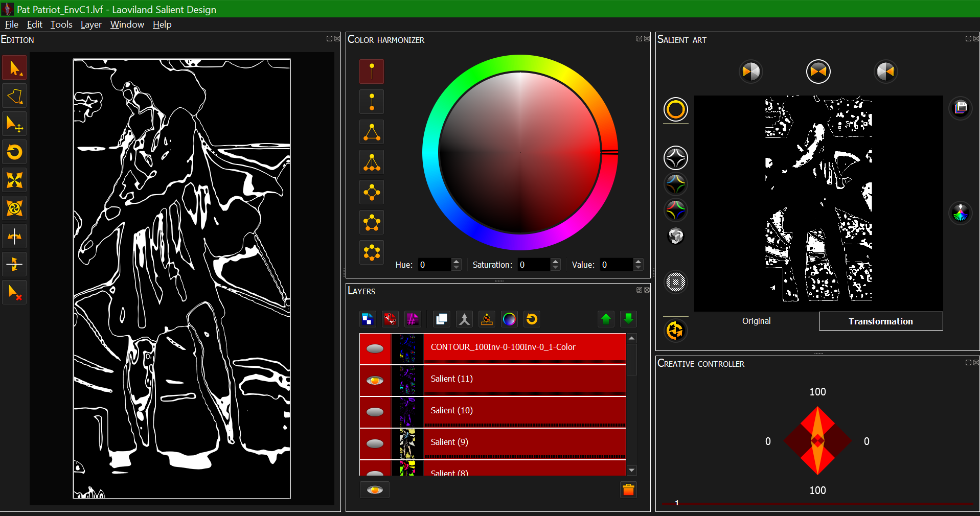Click the merge layers arrow icon
Image resolution: width=980 pixels, height=516 pixels.
click(464, 319)
